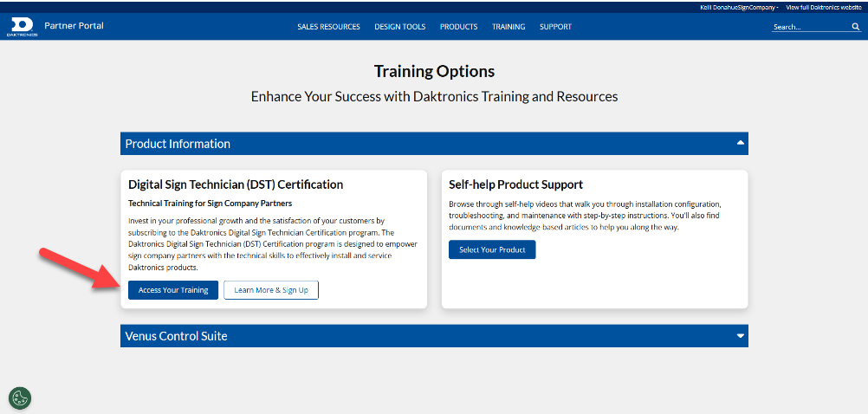
Task: Click the Select Your Product button
Action: [492, 249]
